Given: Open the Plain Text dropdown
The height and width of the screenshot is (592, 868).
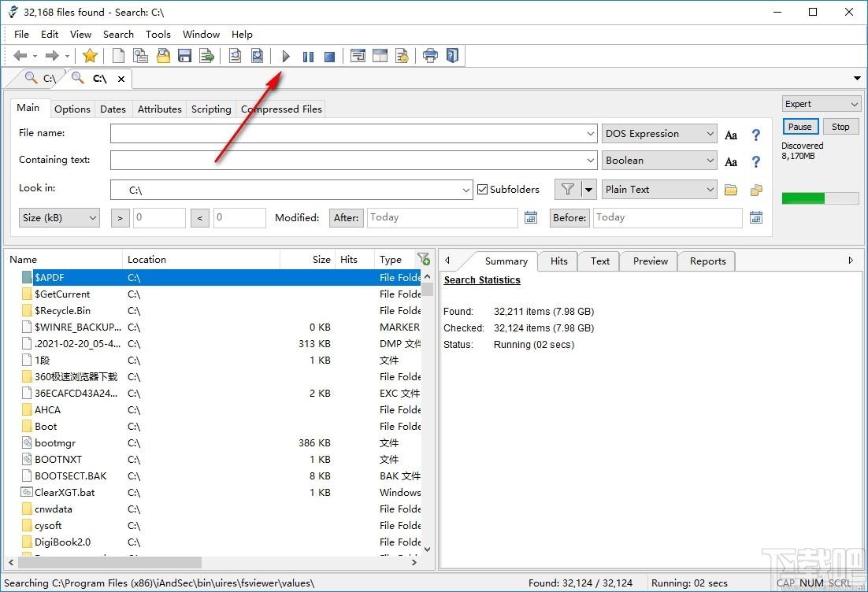Looking at the screenshot, I should 659,189.
